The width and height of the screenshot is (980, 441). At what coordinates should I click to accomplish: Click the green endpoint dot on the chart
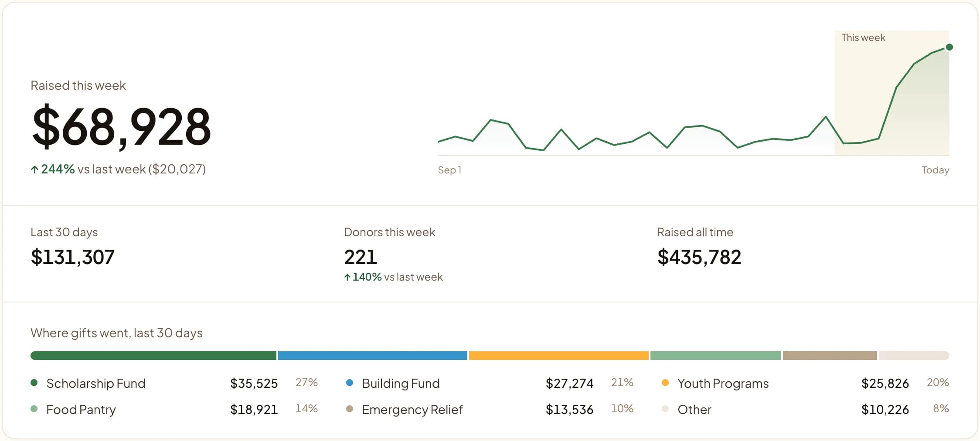tap(949, 47)
